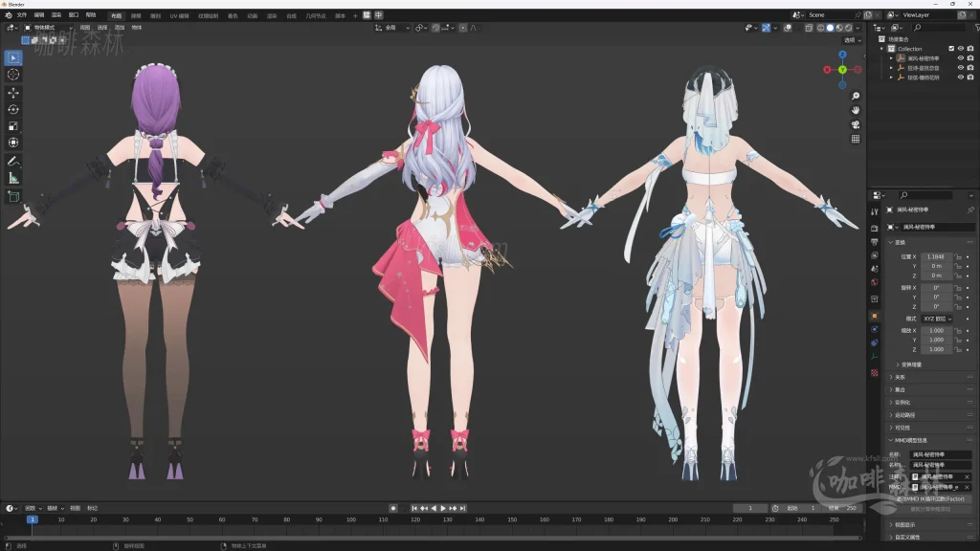Expand the first armature object in outliner

(x=891, y=58)
